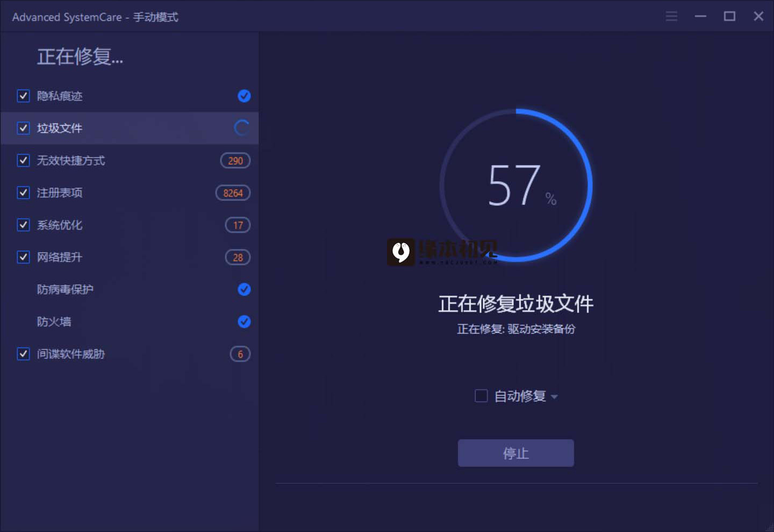
Task: Select the 注册表项 list item
Action: (130, 192)
